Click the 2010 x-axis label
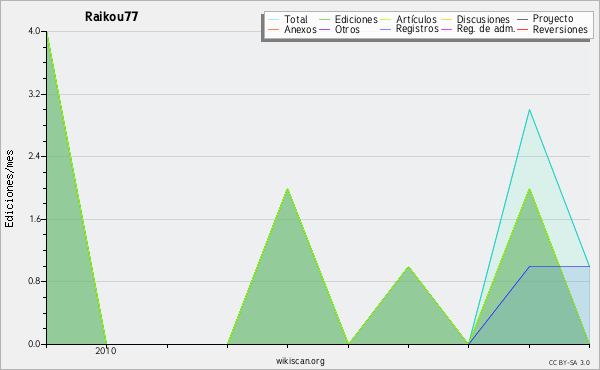Screen dimensions: 600x370 [106, 351]
